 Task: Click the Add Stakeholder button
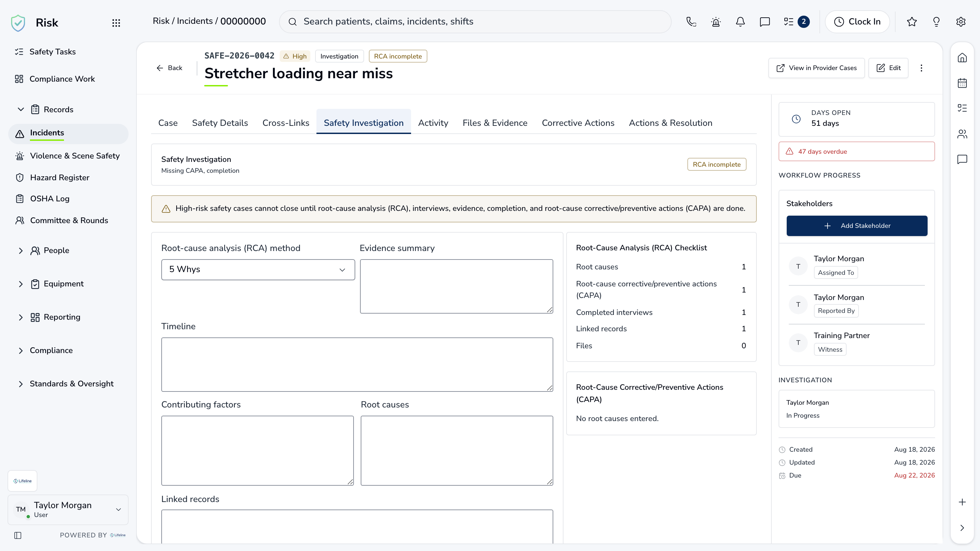[x=857, y=226]
